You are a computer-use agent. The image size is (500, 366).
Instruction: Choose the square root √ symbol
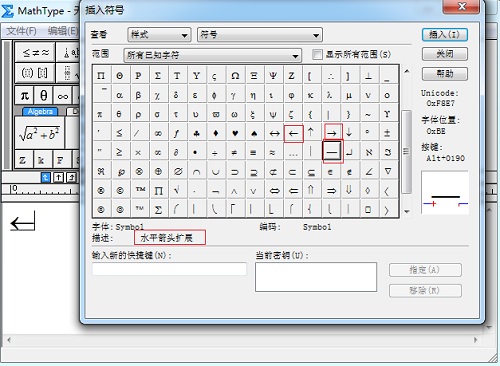point(177,191)
